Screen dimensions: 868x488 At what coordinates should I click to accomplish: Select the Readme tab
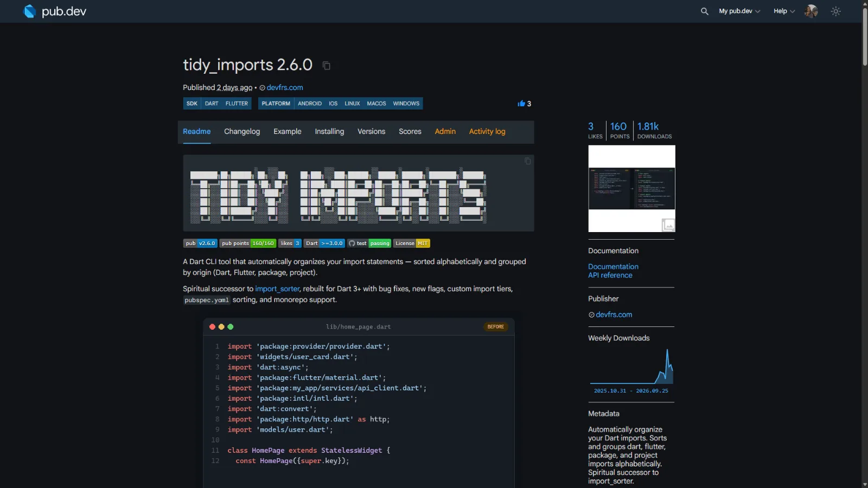[x=196, y=132]
